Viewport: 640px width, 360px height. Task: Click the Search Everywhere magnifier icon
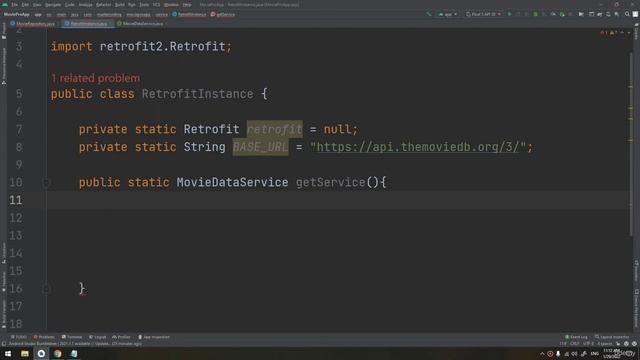point(627,14)
